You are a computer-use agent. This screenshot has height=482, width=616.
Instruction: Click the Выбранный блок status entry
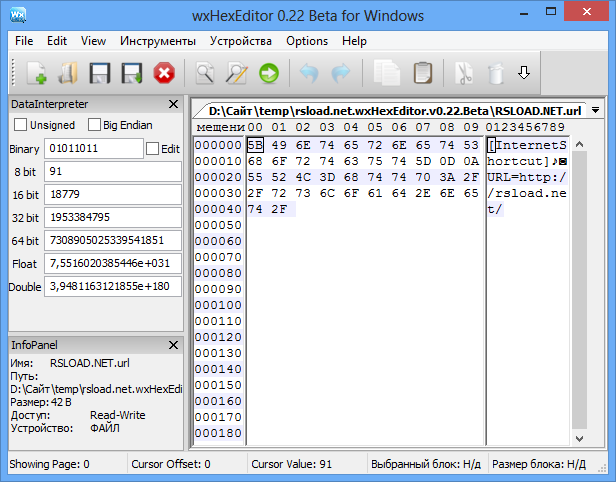tap(426, 464)
